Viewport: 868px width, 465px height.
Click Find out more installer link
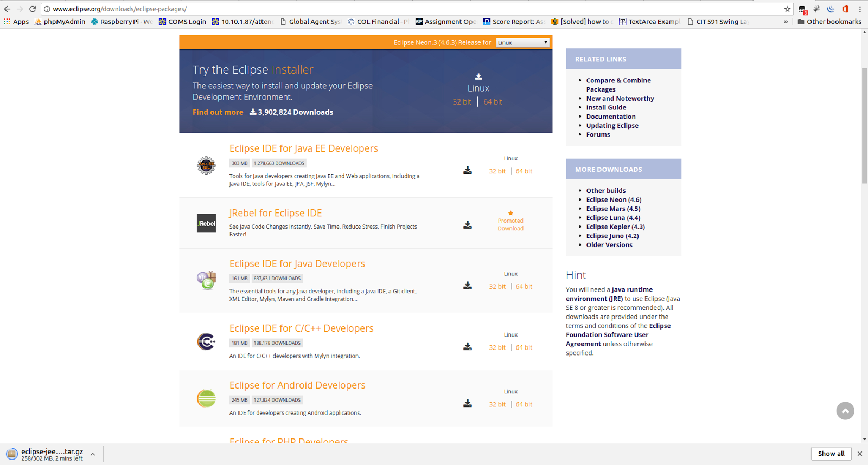tap(218, 112)
